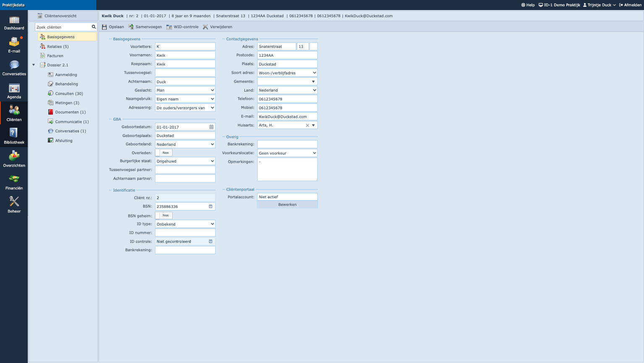
Task: Open the E-mail module icon
Action: pyautogui.click(x=14, y=42)
